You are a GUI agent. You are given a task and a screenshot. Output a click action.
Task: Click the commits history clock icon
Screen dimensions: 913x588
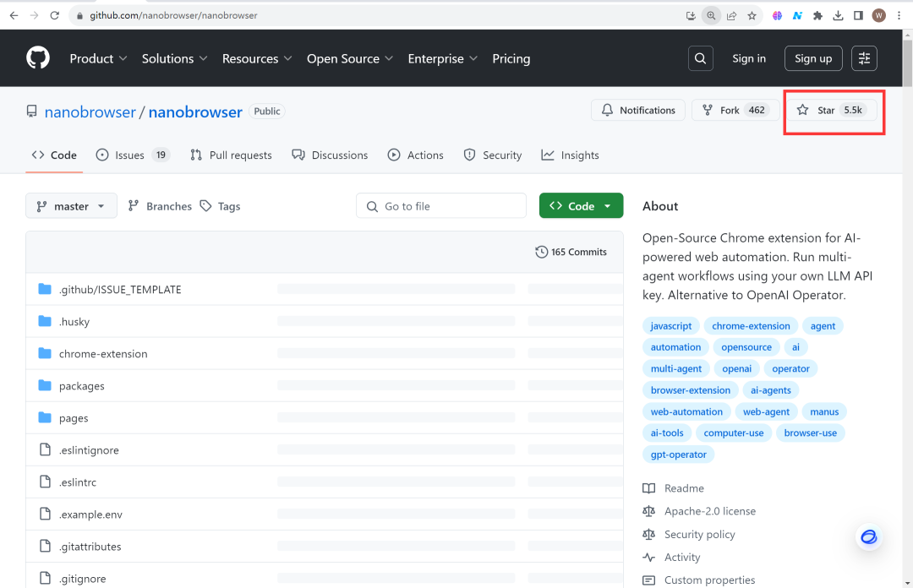pyautogui.click(x=542, y=252)
